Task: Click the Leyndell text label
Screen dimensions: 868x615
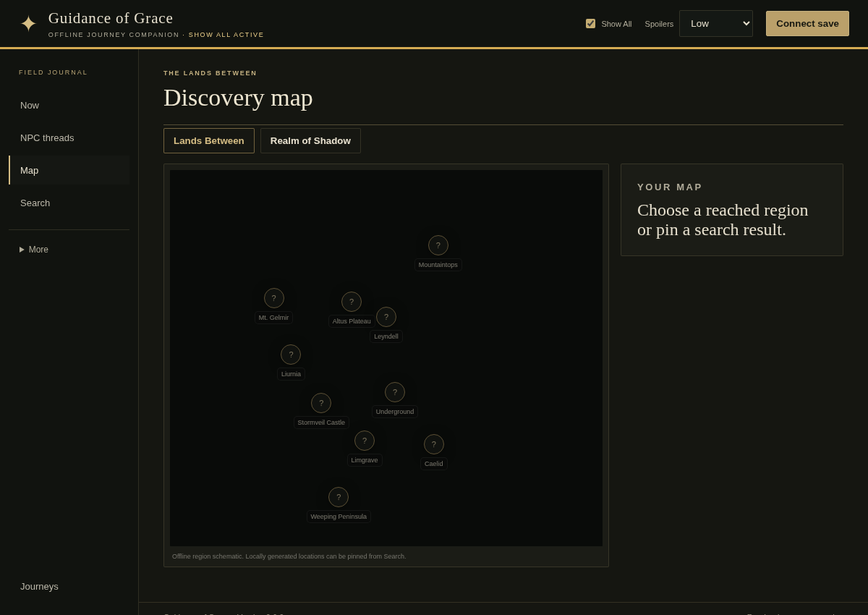Action: tap(386, 336)
